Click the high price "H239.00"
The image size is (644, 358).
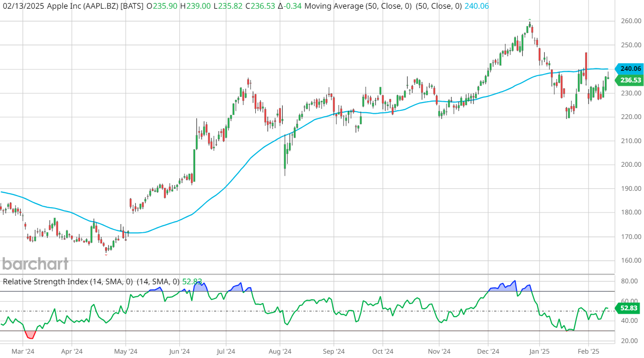coord(195,6)
